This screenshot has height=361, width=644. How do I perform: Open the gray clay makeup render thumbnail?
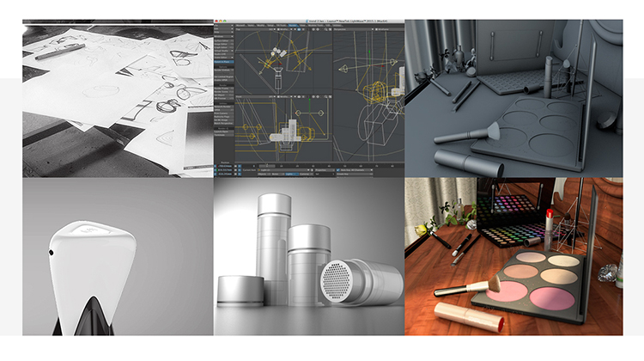tap(513, 99)
